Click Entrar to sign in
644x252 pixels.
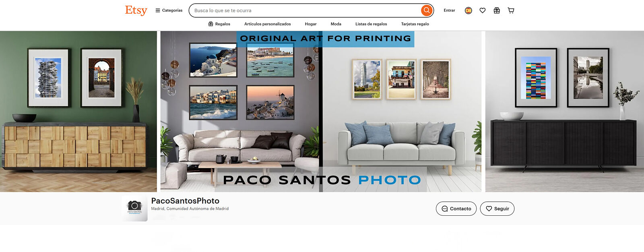449,10
